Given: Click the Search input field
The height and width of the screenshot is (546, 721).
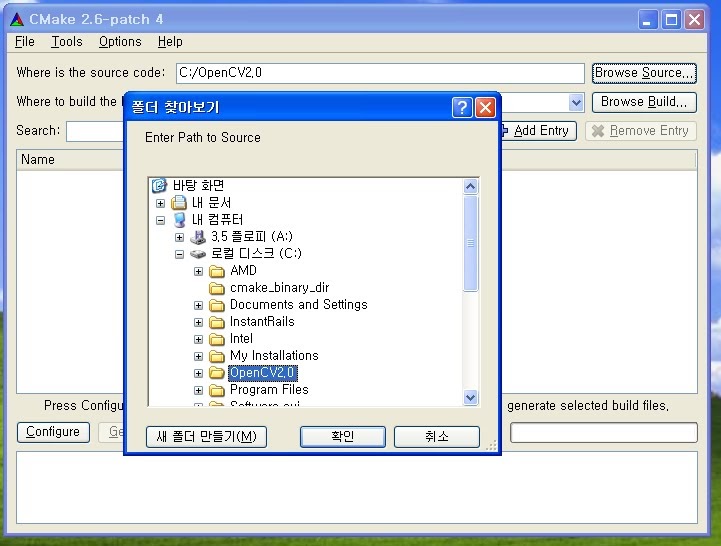Looking at the screenshot, I should point(95,132).
